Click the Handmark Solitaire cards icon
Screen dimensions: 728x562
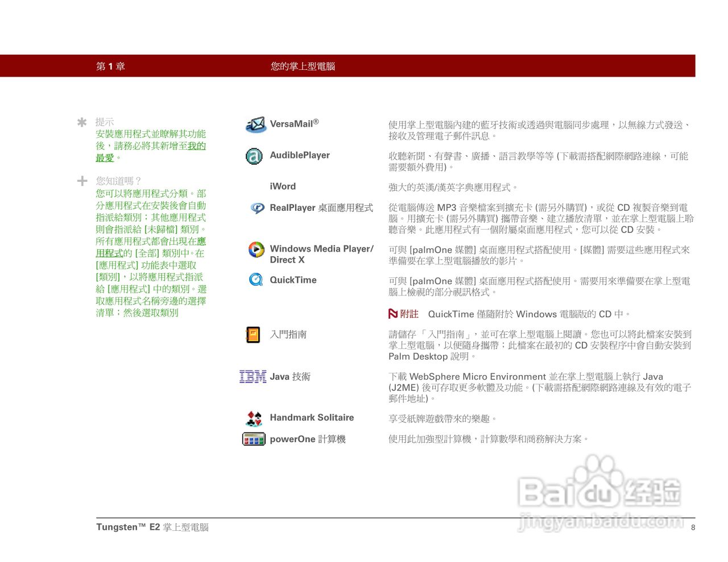pos(254,419)
